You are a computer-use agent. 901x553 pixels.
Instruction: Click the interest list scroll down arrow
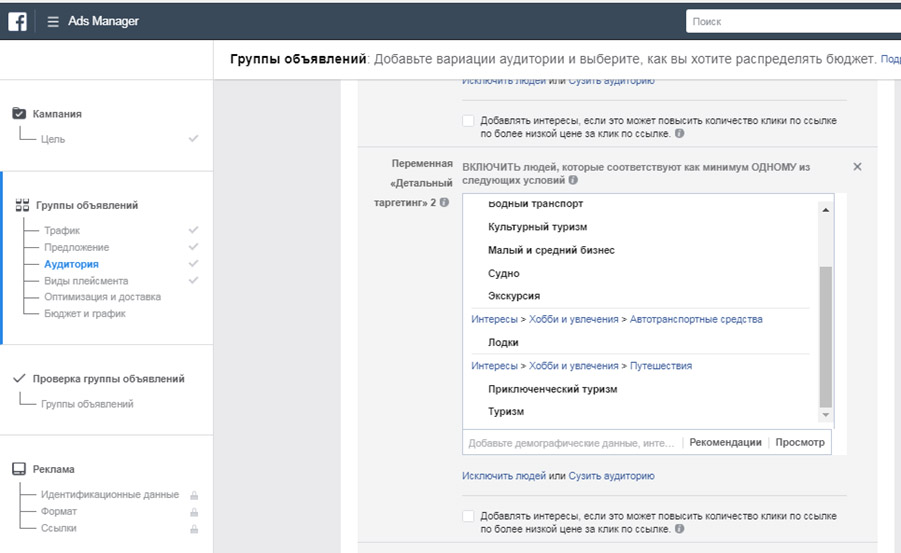pos(826,414)
